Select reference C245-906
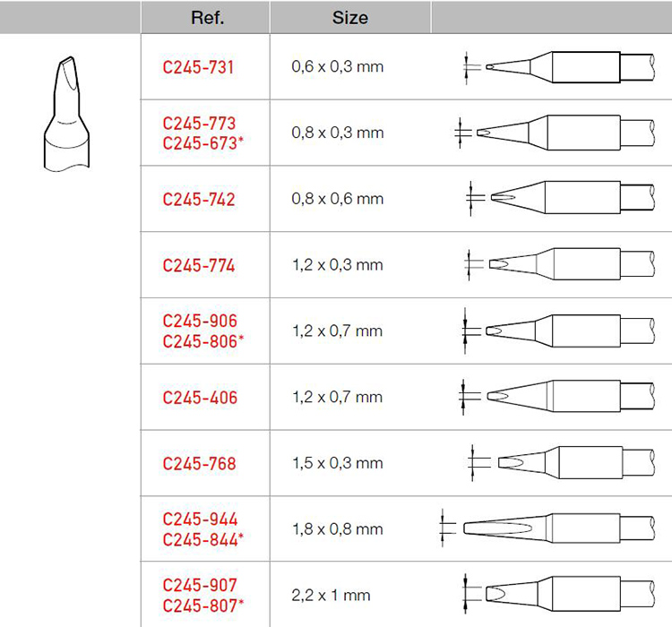The image size is (672, 627). click(x=199, y=321)
